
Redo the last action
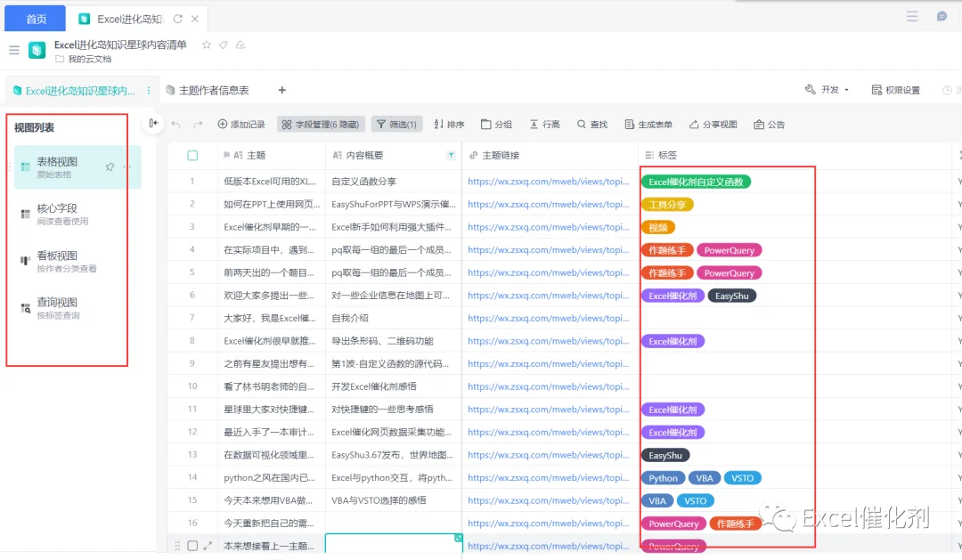point(198,125)
